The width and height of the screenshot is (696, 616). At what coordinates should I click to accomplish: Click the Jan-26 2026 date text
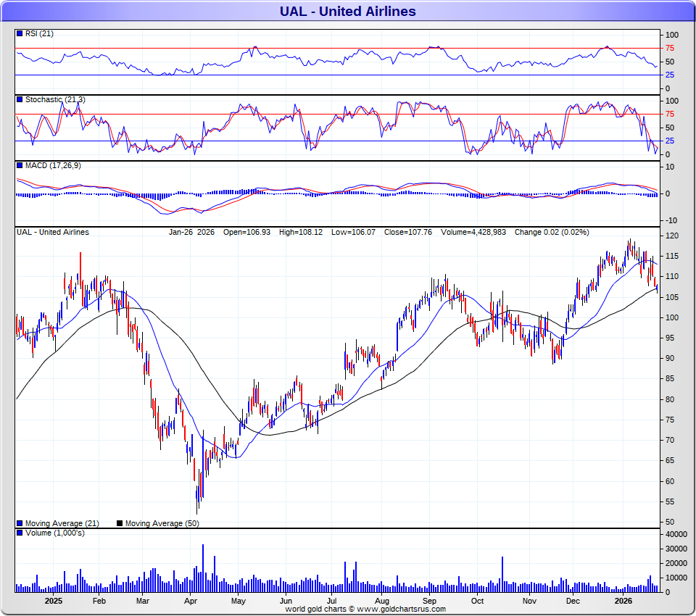coord(191,232)
